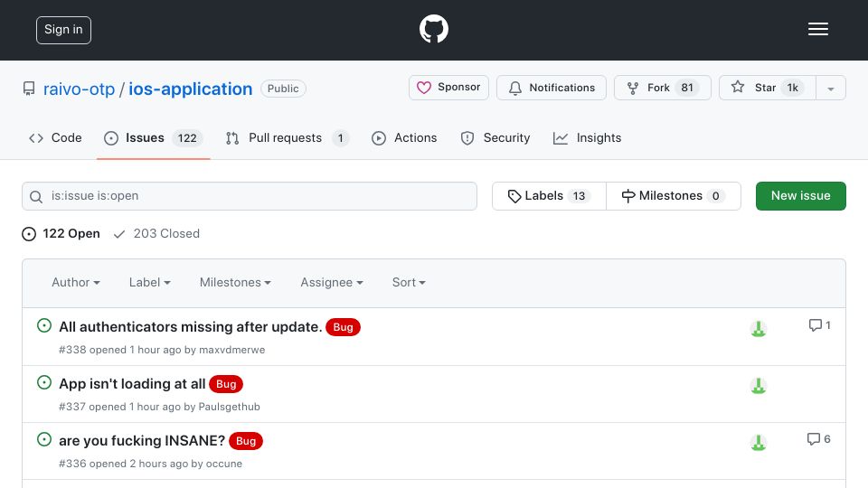Image resolution: width=868 pixels, height=488 pixels.
Task: Switch to the Code tab
Action: 55,137
